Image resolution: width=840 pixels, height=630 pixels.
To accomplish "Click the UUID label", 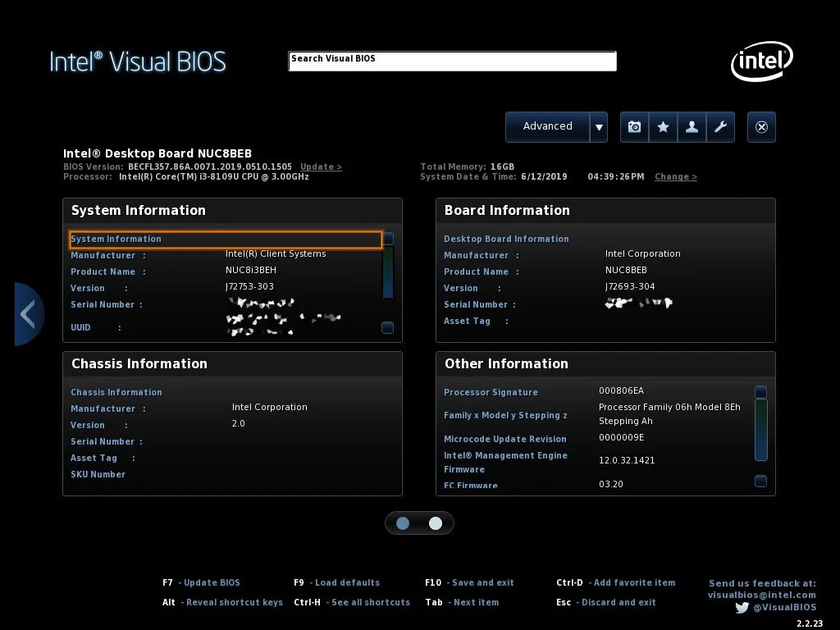I will 80,327.
